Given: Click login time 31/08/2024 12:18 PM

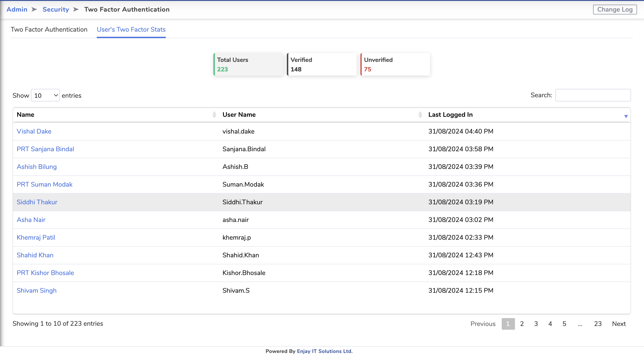Looking at the screenshot, I should pos(461,273).
